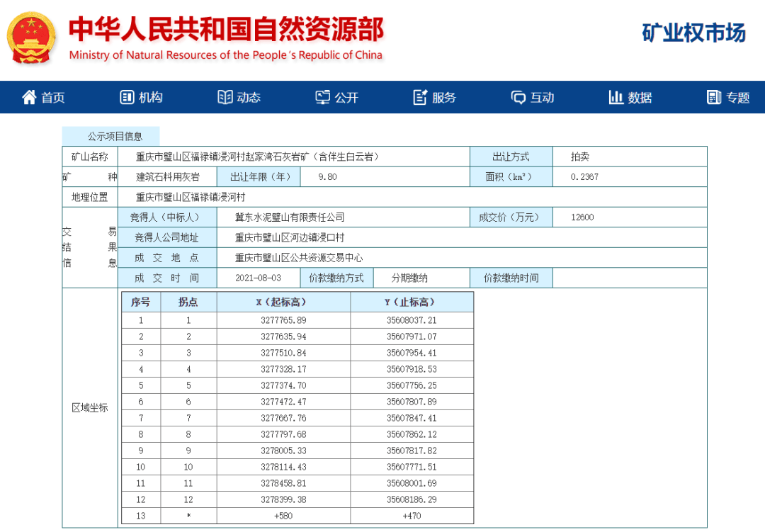The image size is (765, 532).
Task: Click the 数据 bar chart icon
Action: click(x=616, y=98)
